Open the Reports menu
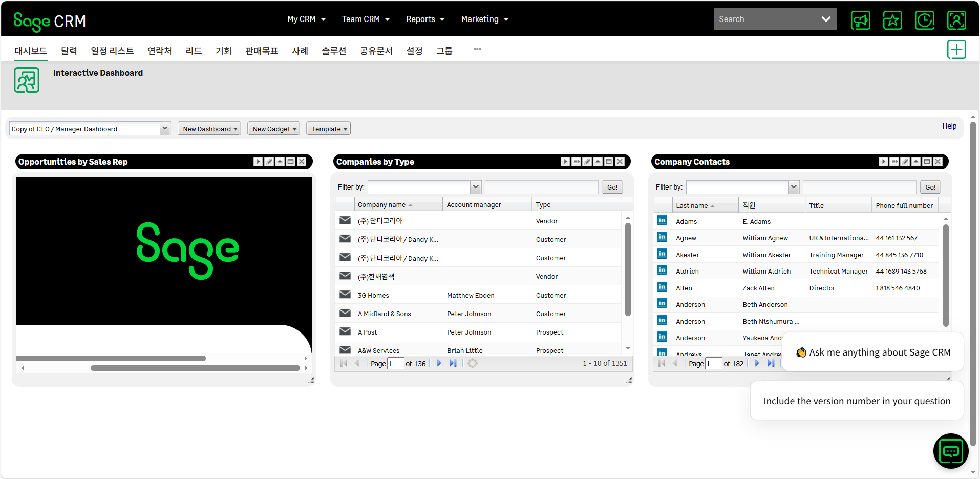This screenshot has width=980, height=479. (x=425, y=19)
